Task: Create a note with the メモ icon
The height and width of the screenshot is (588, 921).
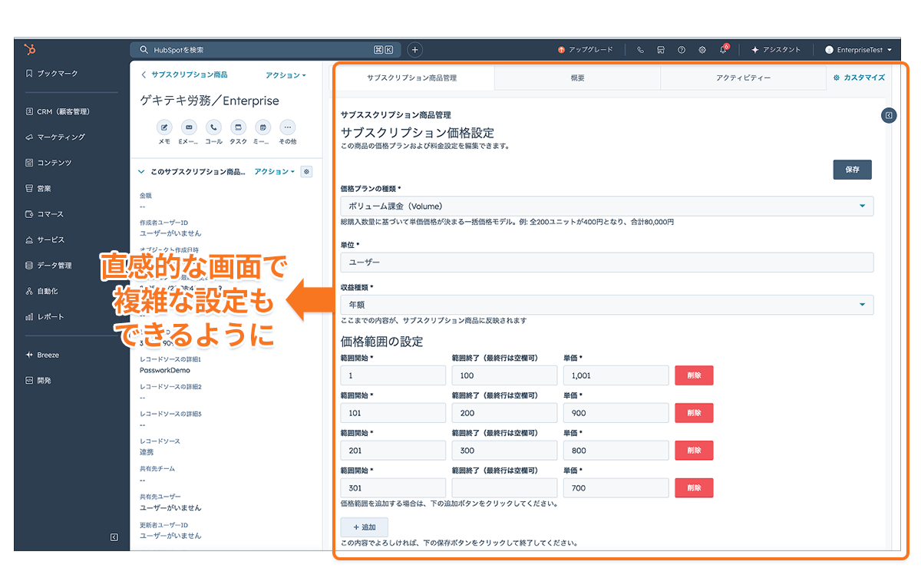Action: (x=164, y=127)
